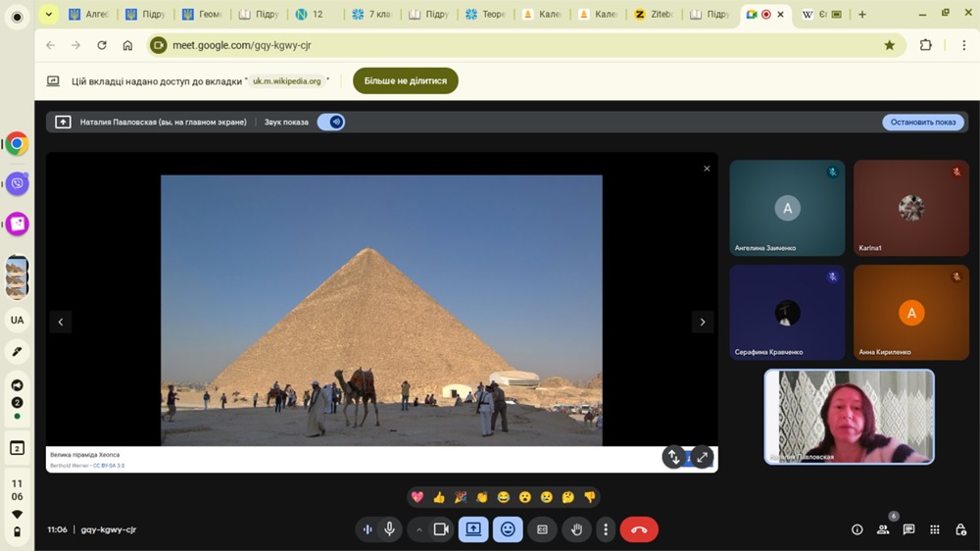Send the thumbs up emoji reaction
This screenshot has width=980, height=551.
(439, 497)
